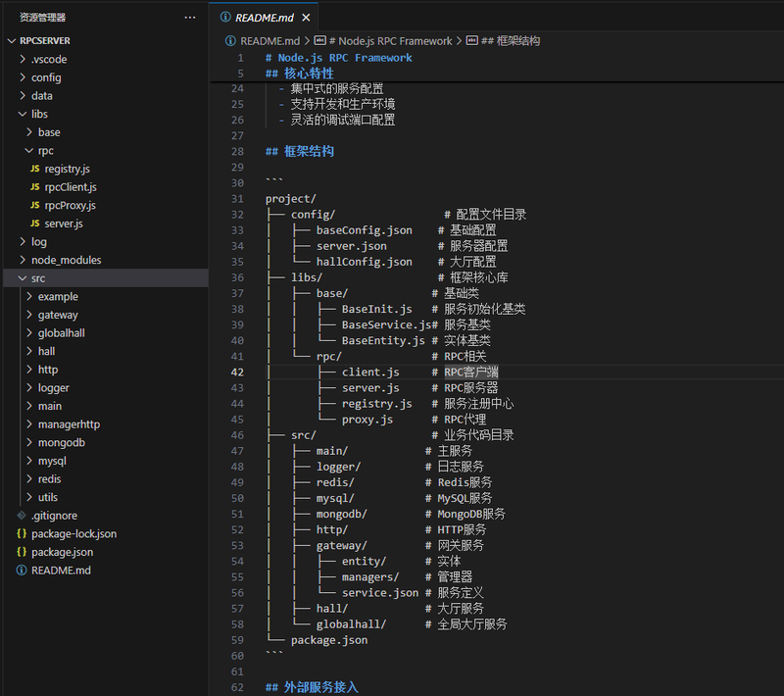This screenshot has width=784, height=696.
Task: Select the README.md editor tab
Action: [265, 18]
